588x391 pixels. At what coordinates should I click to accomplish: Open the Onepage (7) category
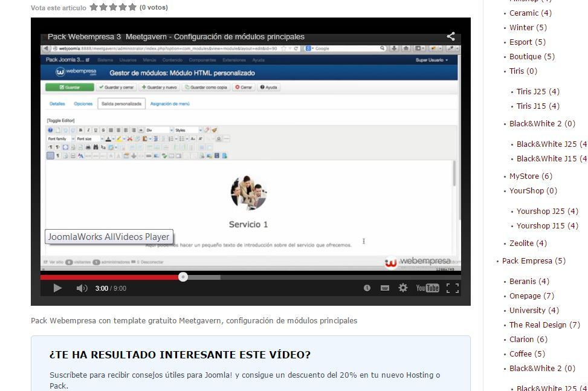point(531,296)
